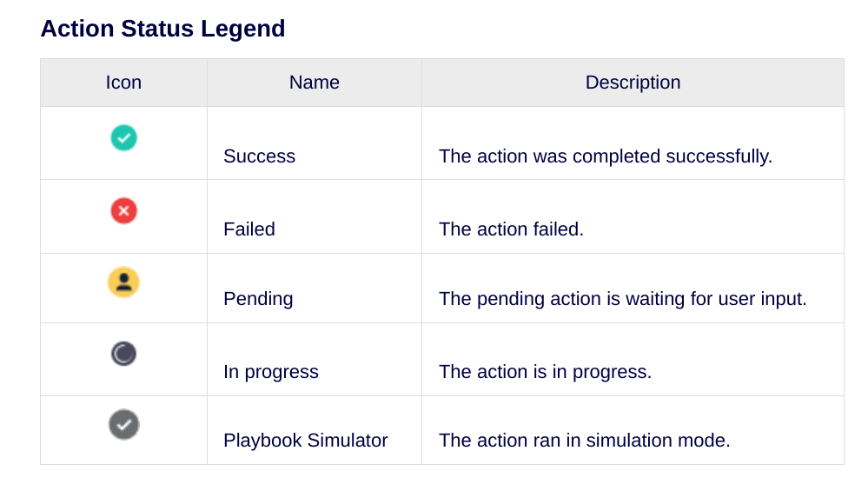The width and height of the screenshot is (868, 504).
Task: Click 'The action is in progress' description
Action: (545, 372)
